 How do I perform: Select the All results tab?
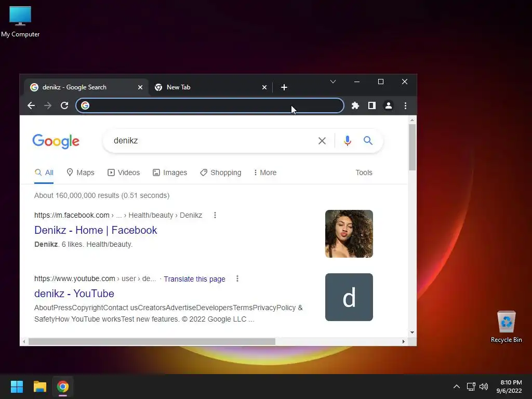pos(44,172)
